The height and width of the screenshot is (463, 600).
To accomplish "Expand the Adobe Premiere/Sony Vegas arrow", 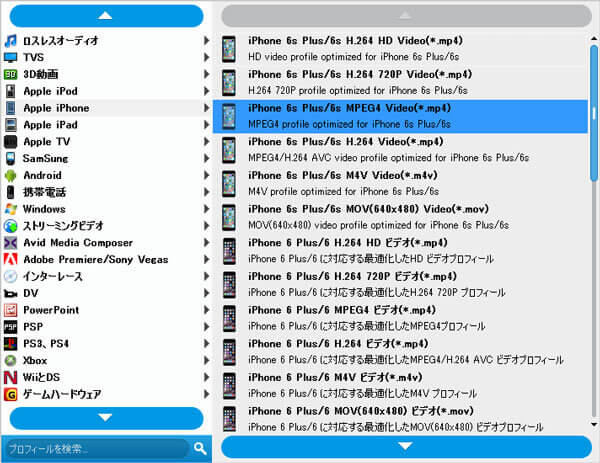I will click(206, 259).
